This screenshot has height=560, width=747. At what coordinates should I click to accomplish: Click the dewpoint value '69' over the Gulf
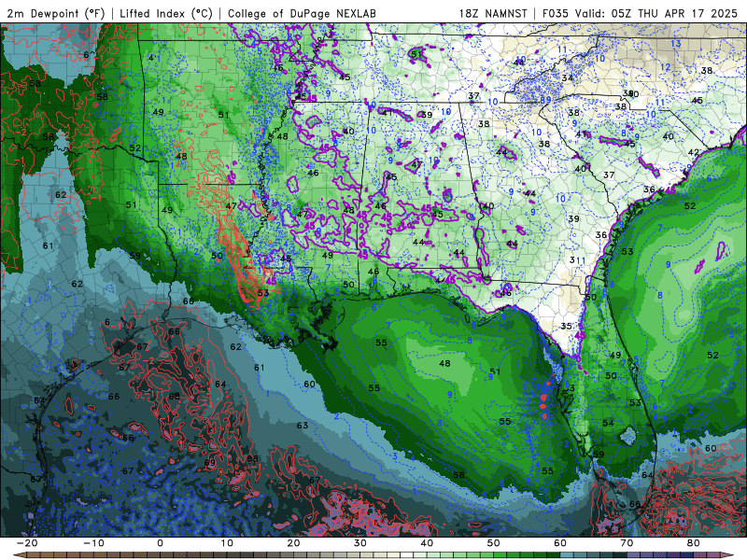210,462
